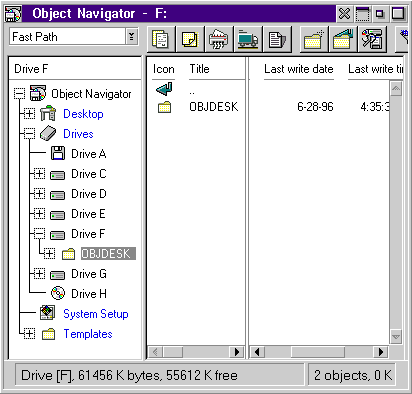This screenshot has width=412, height=394.
Task: Expand the Desktop tree node
Action: pyautogui.click(x=29, y=113)
